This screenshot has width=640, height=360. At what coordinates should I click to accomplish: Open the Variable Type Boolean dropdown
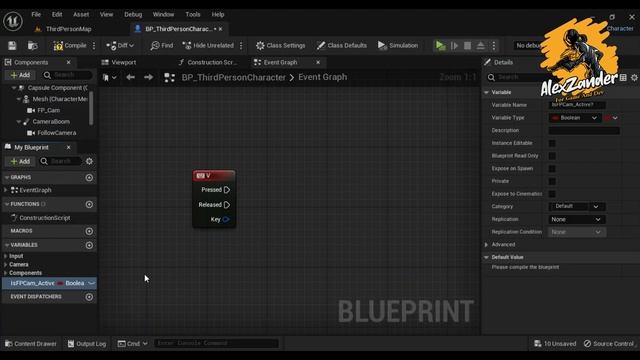[574, 118]
